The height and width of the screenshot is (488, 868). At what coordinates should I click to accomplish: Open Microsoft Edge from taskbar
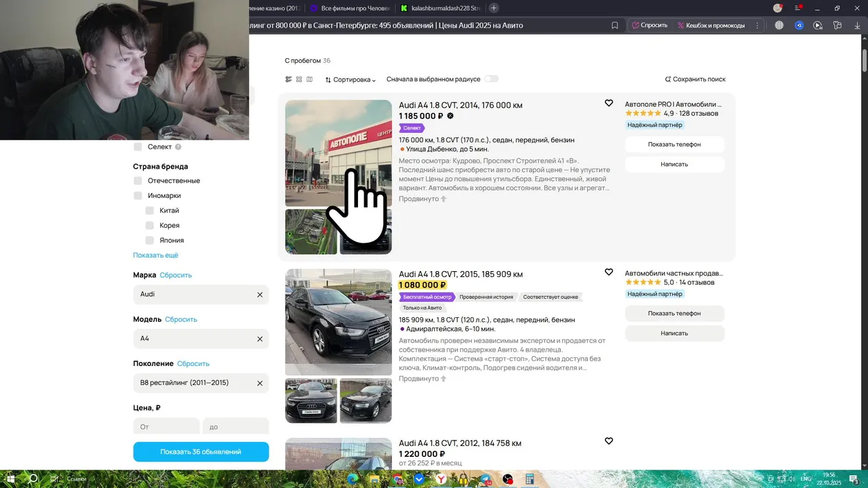(x=353, y=479)
